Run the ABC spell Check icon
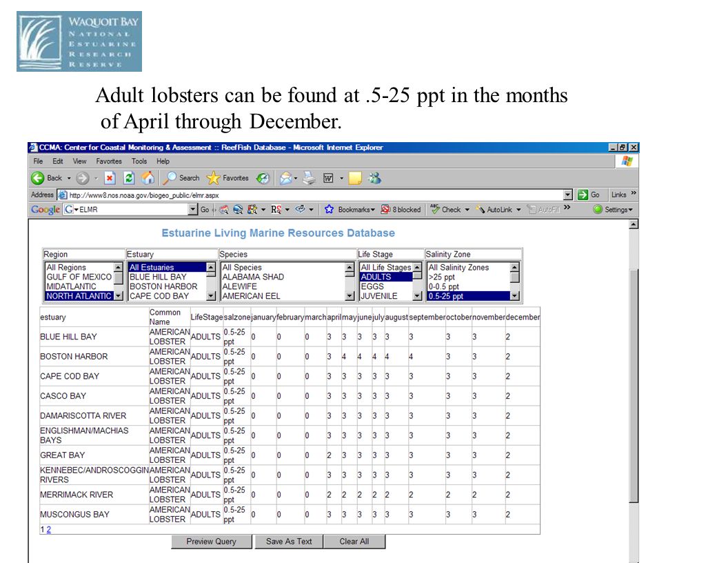This screenshot has height=563, width=728. tap(434, 209)
